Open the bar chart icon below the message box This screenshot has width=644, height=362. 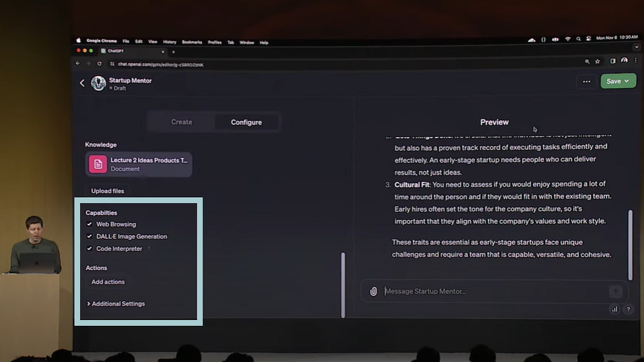tap(614, 310)
